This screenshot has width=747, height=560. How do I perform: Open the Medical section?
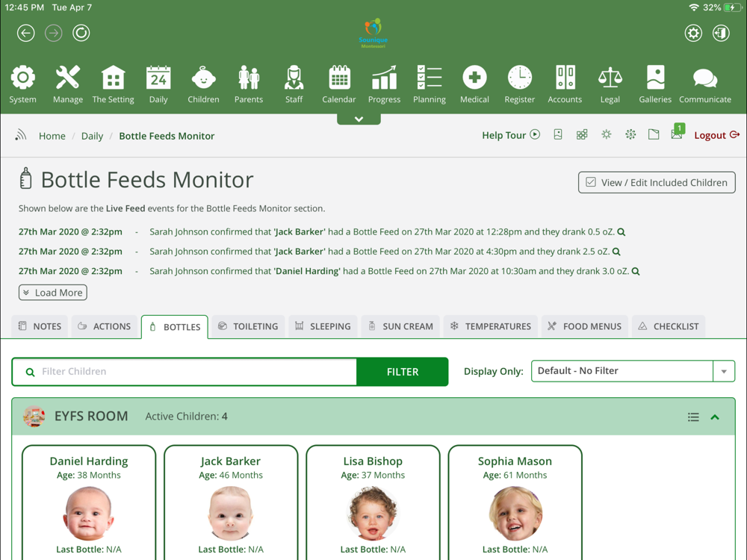point(474,84)
